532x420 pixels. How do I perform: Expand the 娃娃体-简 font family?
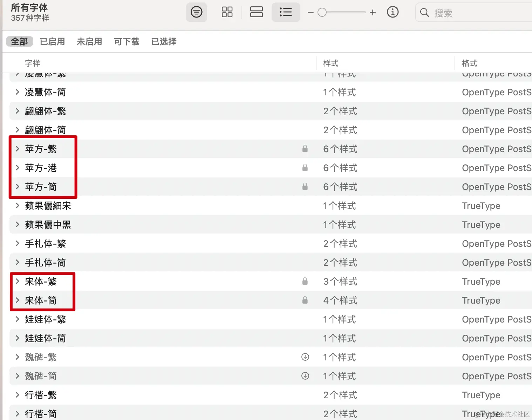17,338
